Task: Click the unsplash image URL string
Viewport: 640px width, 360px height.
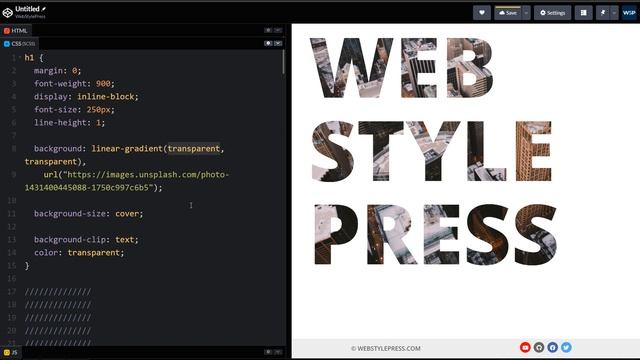Action: 127,181
